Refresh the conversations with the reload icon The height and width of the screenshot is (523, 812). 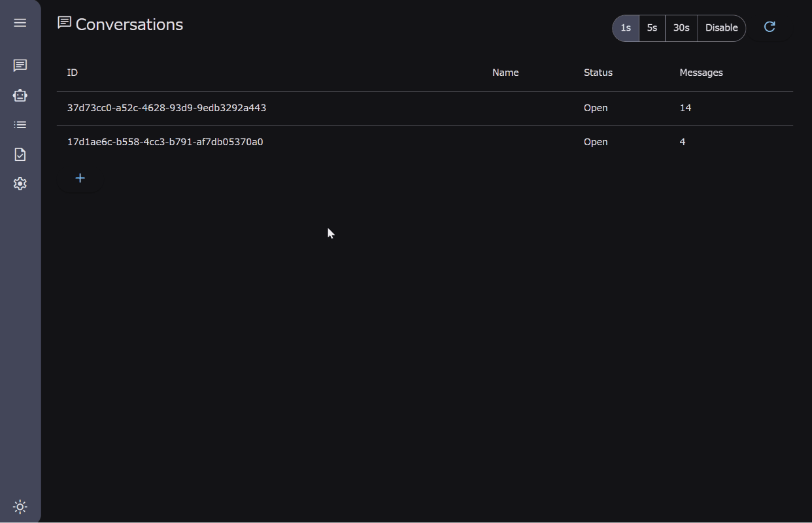pyautogui.click(x=770, y=27)
